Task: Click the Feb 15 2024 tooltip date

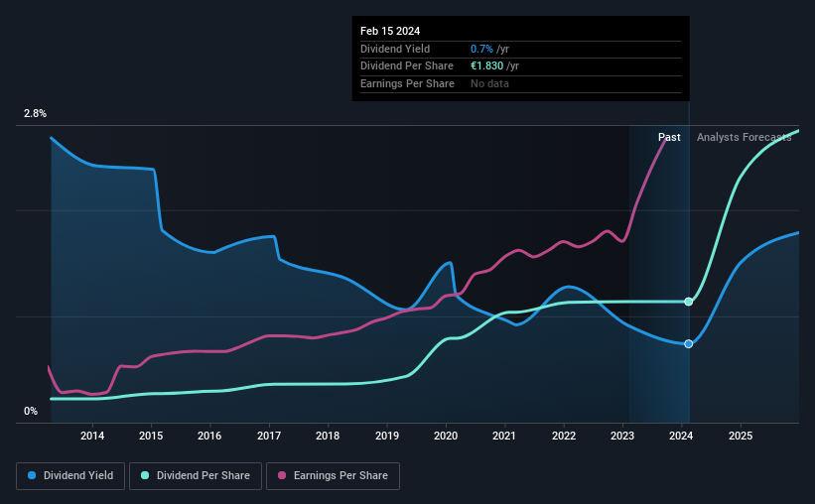Action: point(390,31)
